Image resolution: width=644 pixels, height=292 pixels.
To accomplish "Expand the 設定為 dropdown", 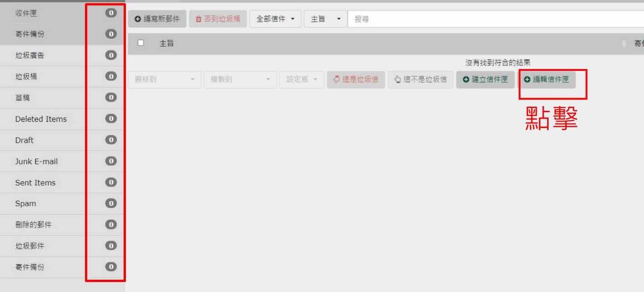I will (x=302, y=79).
